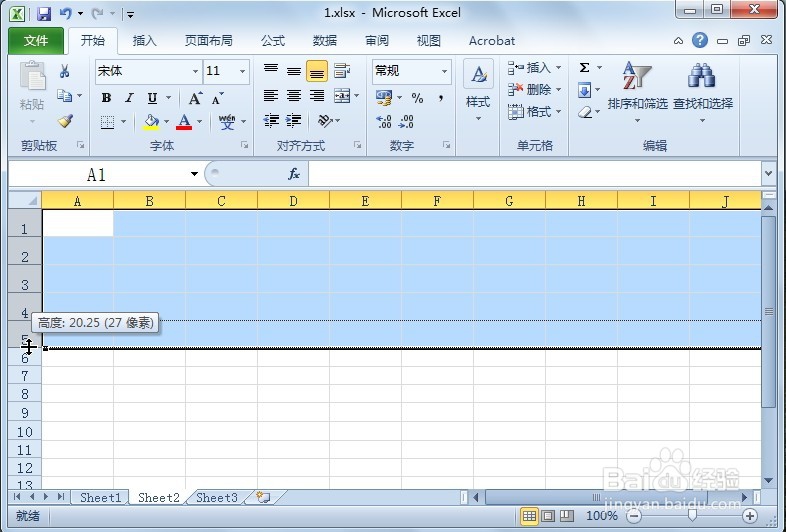Toggle Italic formatting
Image resolution: width=786 pixels, height=532 pixels.
[x=129, y=98]
